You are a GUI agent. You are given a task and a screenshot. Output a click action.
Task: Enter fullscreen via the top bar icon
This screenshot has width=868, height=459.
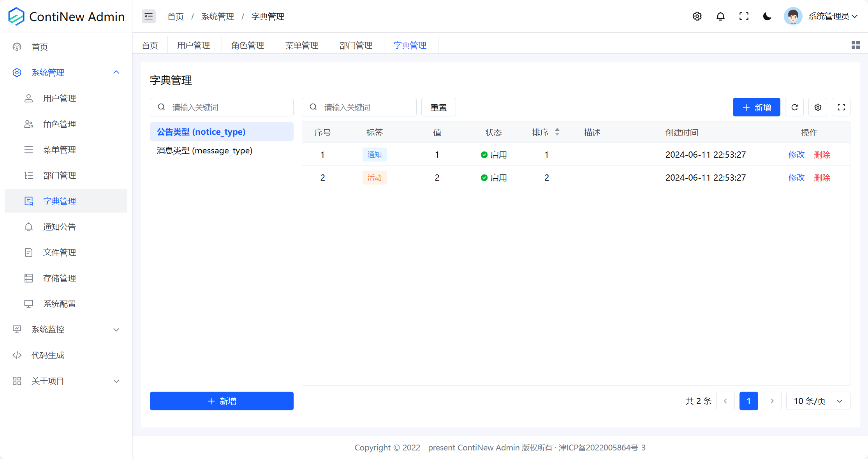[x=744, y=16]
